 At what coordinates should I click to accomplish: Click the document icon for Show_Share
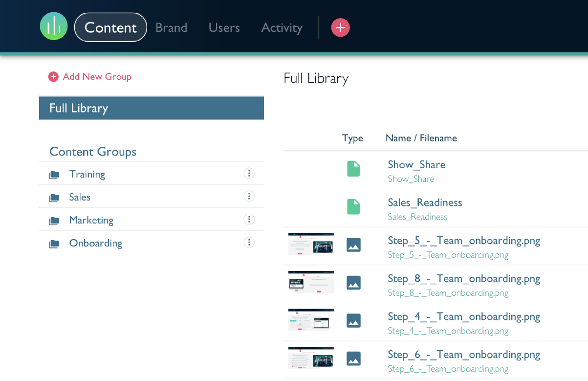[353, 169]
